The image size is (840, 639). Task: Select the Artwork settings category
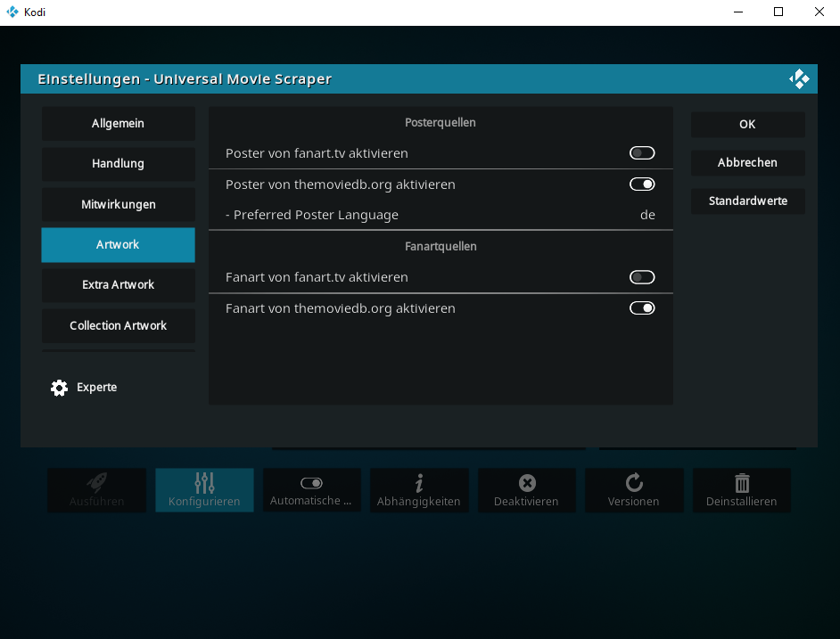tap(119, 245)
